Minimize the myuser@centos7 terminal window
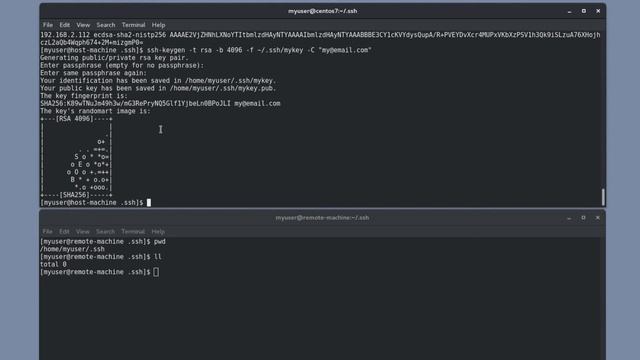The width and height of the screenshot is (640, 360). coord(569,11)
